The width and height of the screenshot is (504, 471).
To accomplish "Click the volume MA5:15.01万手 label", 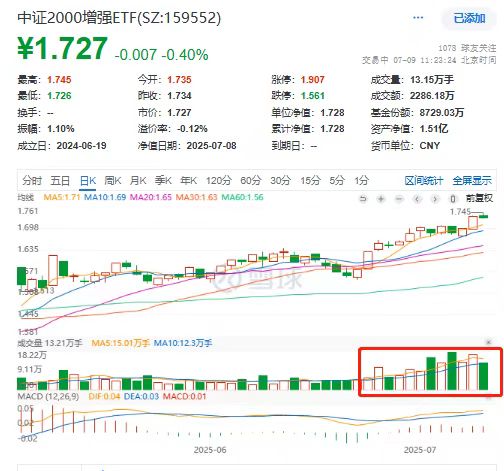I will tap(120, 343).
